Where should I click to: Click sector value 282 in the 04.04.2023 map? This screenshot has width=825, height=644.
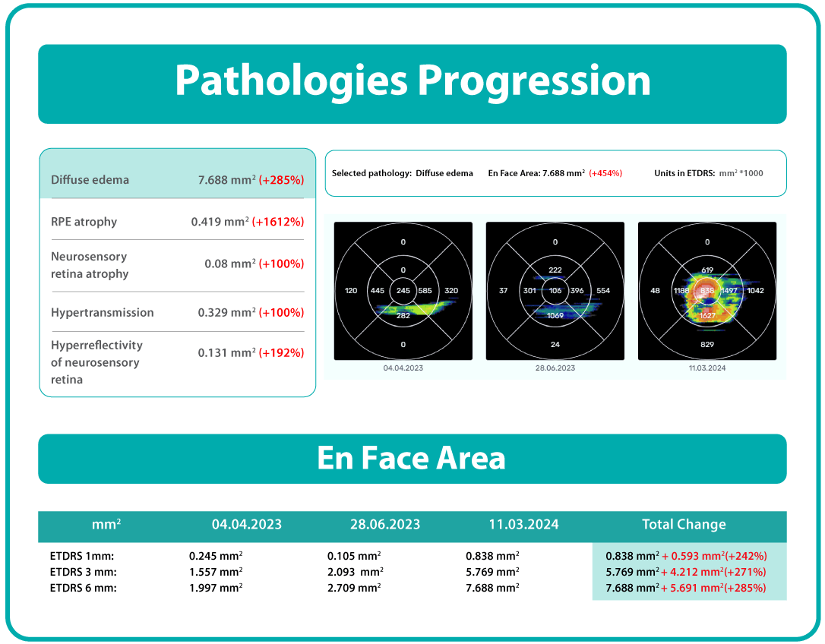click(x=403, y=316)
